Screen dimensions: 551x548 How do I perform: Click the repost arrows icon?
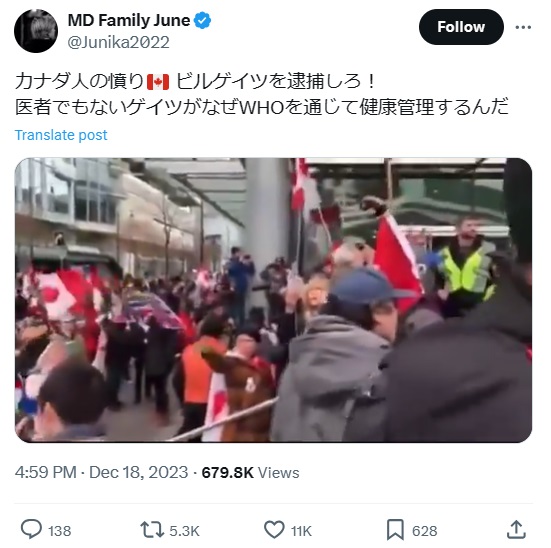point(152,530)
